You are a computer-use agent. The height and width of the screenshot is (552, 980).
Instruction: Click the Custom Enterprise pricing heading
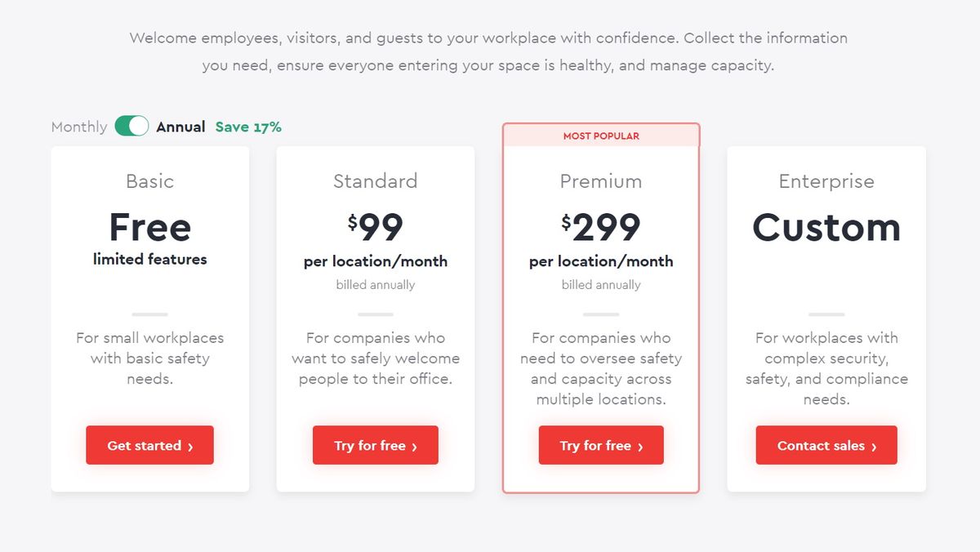point(826,228)
